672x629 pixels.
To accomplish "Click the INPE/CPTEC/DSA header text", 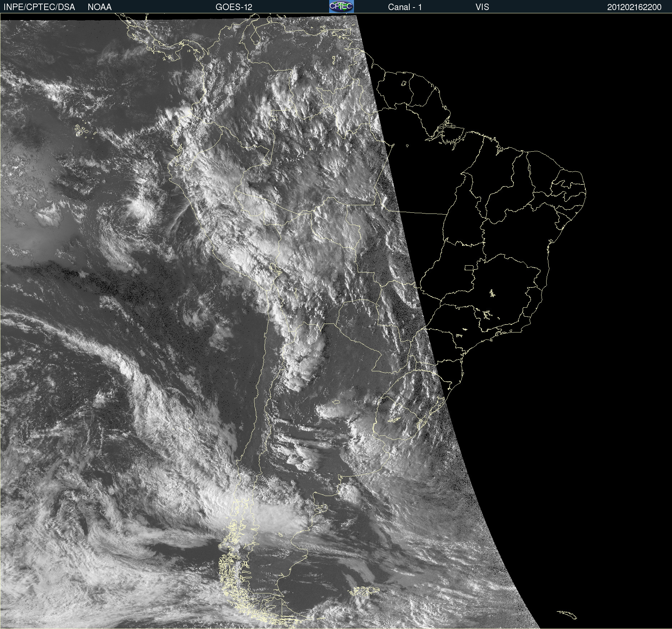I will (x=39, y=7).
